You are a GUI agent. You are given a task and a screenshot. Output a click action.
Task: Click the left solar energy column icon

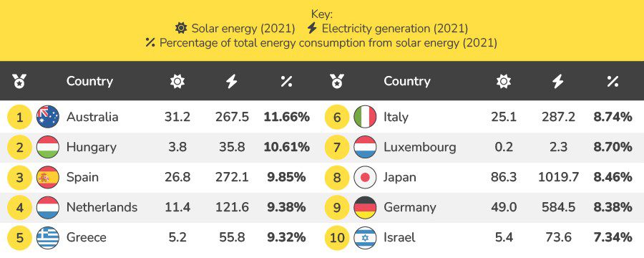click(177, 81)
